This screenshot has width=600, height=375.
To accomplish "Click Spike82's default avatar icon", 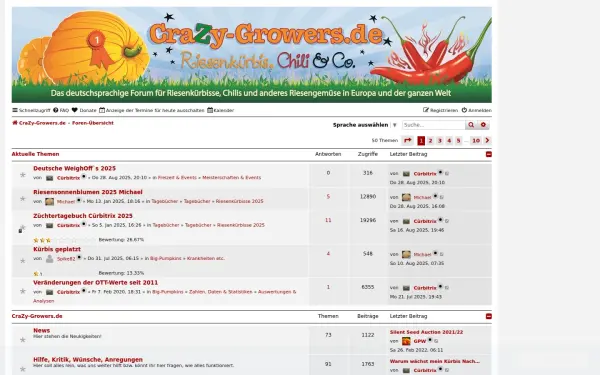I will pyautogui.click(x=49, y=259).
